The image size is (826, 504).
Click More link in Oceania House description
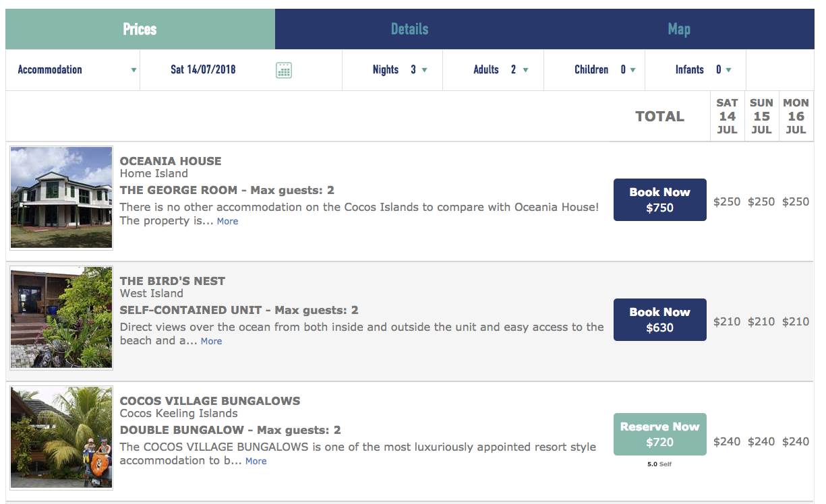(227, 221)
